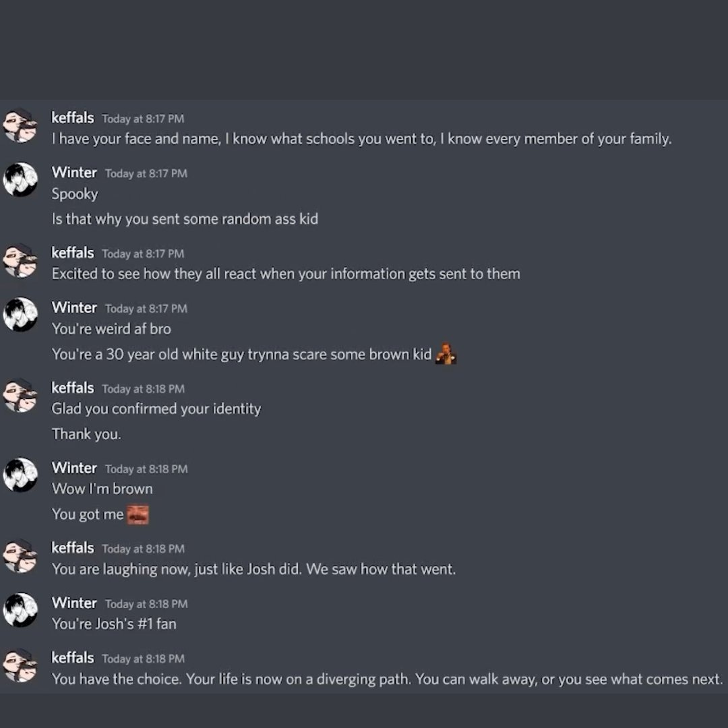
Task: Select the "Thank you." message text
Action: (86, 434)
